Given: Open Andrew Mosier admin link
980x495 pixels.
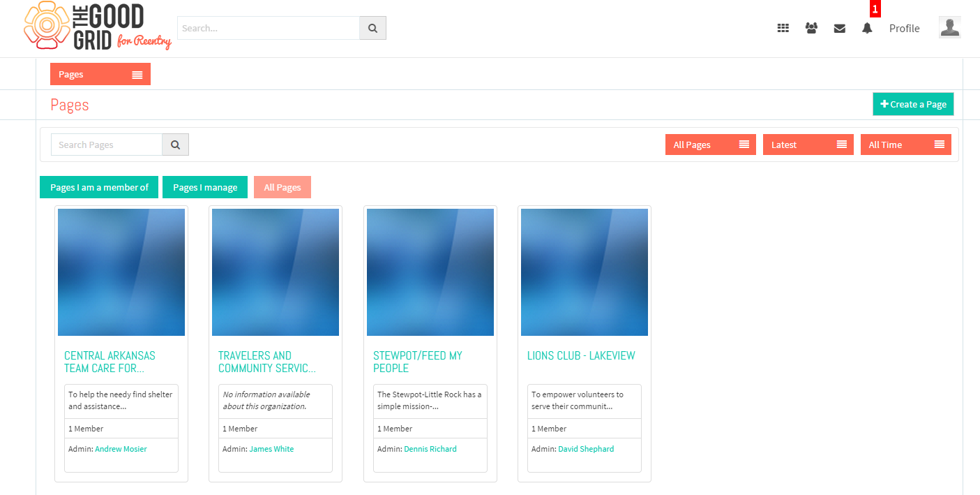Looking at the screenshot, I should pos(121,449).
